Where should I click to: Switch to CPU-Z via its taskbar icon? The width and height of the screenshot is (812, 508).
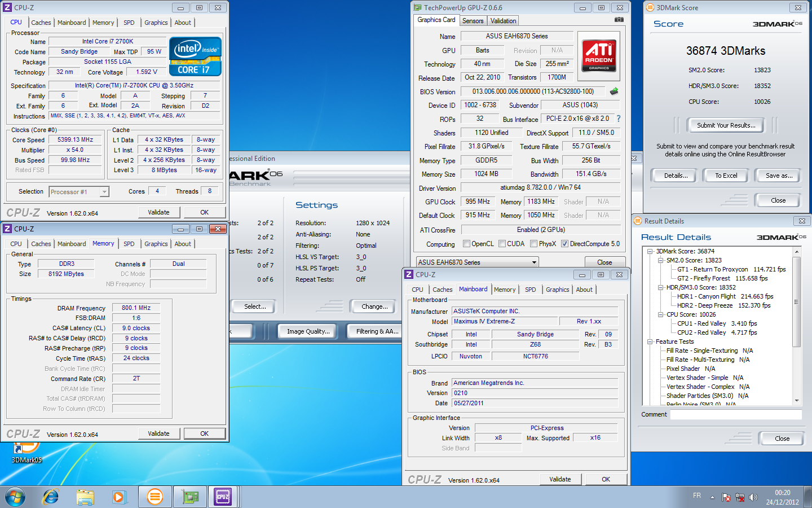(223, 497)
